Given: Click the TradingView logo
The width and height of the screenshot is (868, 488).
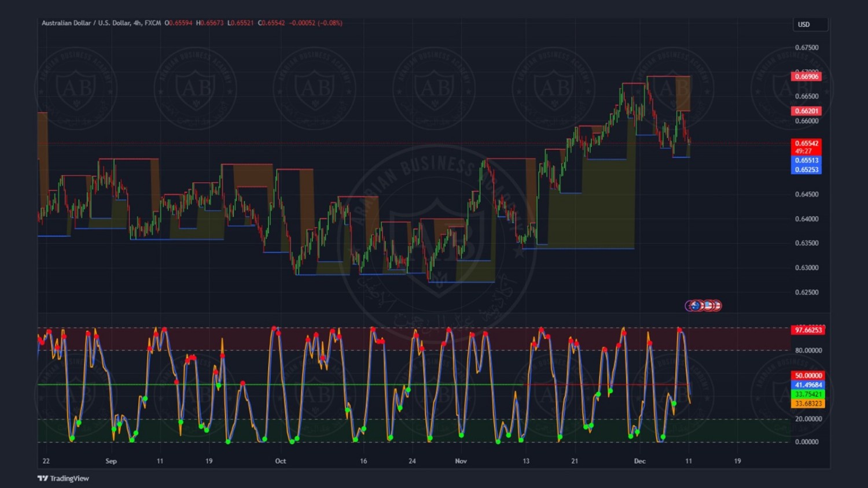Looking at the screenshot, I should pyautogui.click(x=63, y=478).
